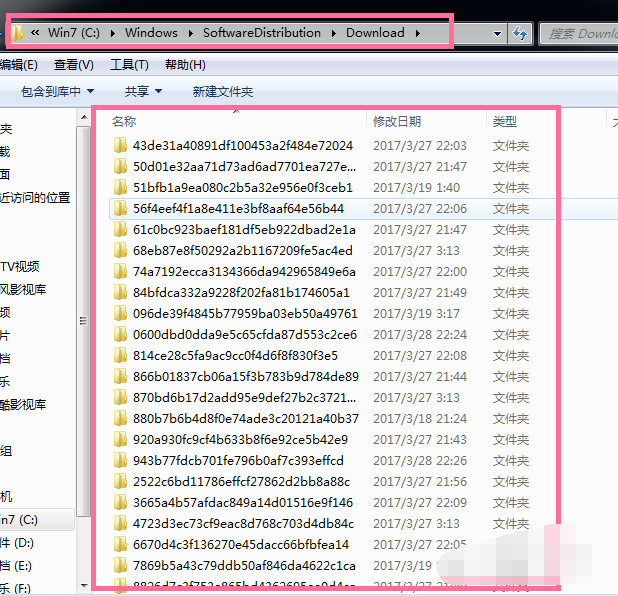The image size is (618, 596).
Task: Go to the SoftwareDistribution breadcrumb
Action: [262, 33]
